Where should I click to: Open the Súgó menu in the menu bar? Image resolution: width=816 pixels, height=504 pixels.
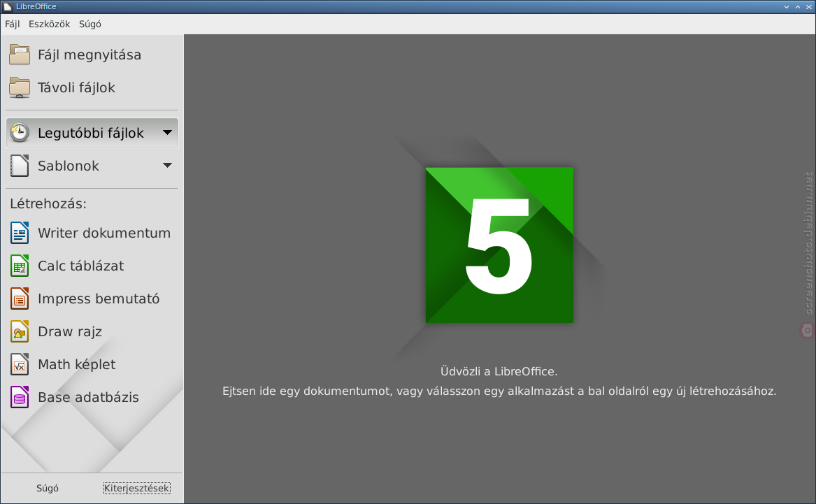point(90,24)
